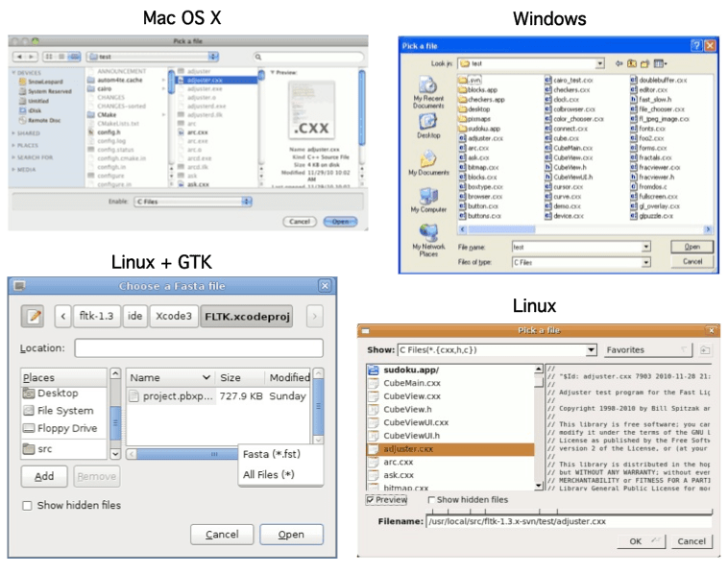Click Open button in the GTK dialog

pos(291,535)
